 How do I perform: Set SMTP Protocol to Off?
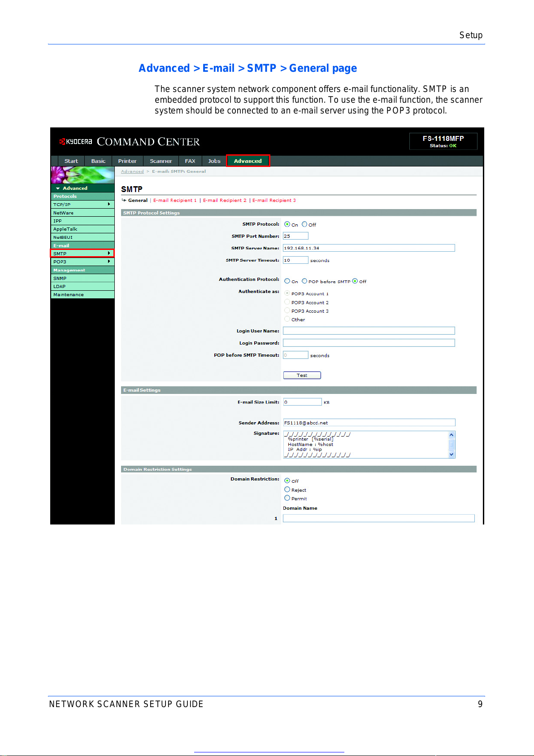[304, 224]
